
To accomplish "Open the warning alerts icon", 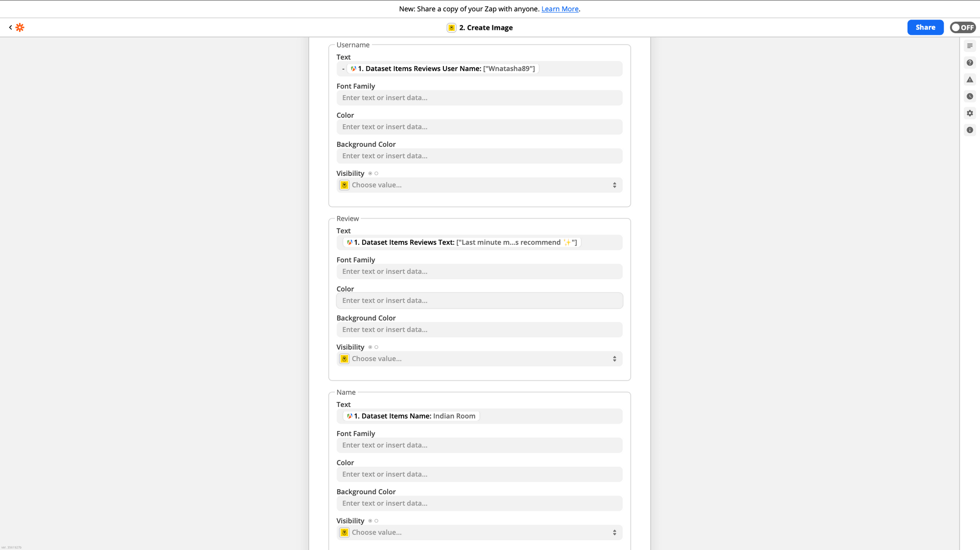I will point(970,79).
